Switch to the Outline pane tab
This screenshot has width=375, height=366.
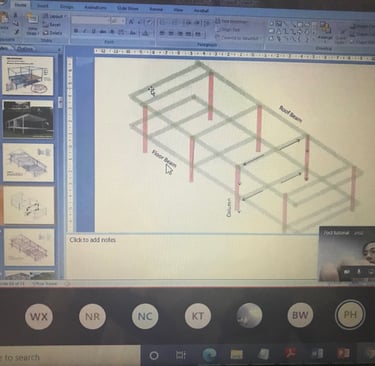coord(25,49)
